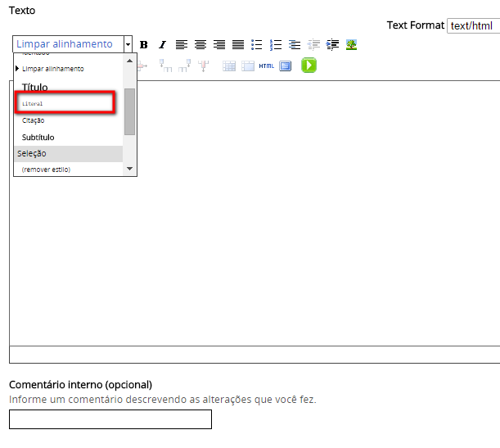Click the outdent icon
Image resolution: width=500 pixels, height=448 pixels.
(x=313, y=45)
